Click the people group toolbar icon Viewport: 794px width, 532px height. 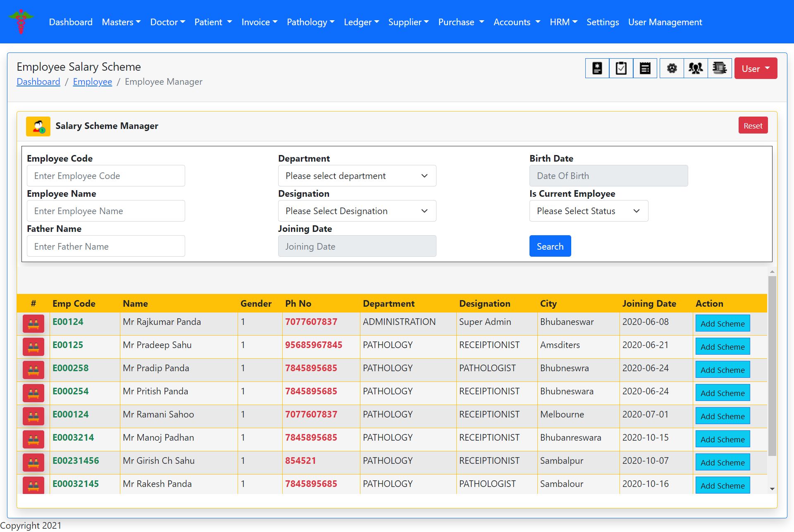[x=696, y=68]
